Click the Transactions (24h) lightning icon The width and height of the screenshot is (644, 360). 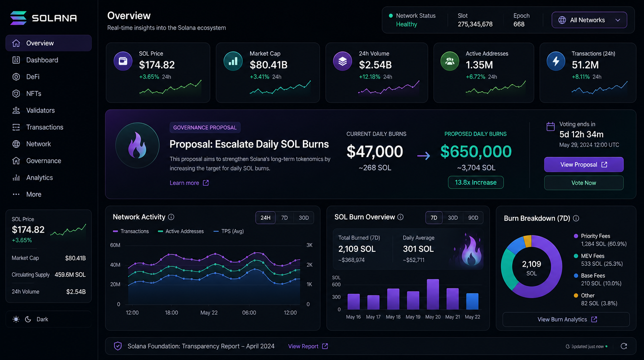[556, 61]
